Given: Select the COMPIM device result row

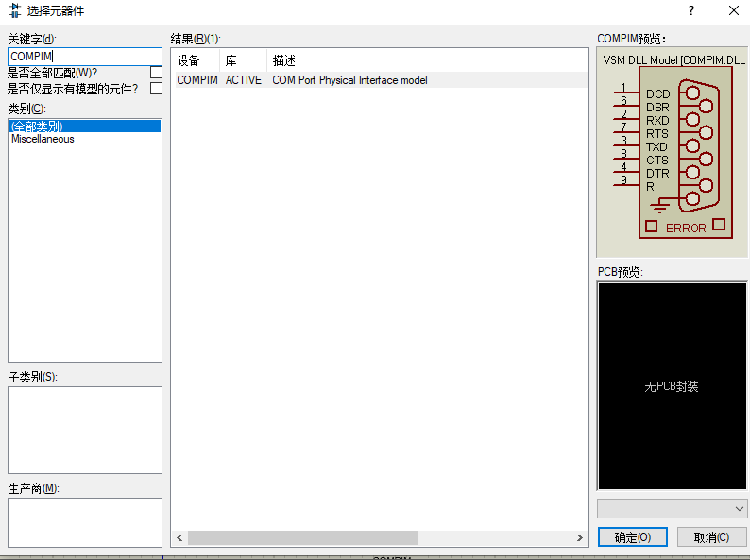Looking at the screenshot, I should click(382, 80).
